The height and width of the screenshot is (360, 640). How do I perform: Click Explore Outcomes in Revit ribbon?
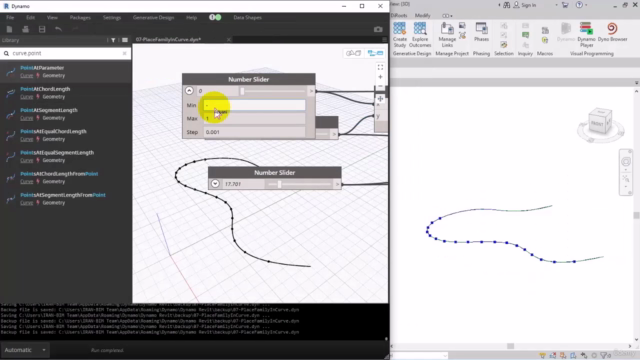click(420, 35)
